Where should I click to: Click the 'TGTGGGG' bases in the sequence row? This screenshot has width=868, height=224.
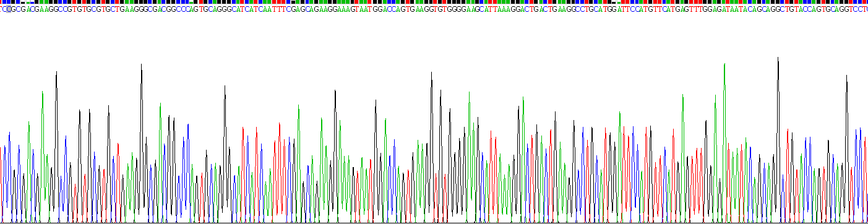pos(449,9)
